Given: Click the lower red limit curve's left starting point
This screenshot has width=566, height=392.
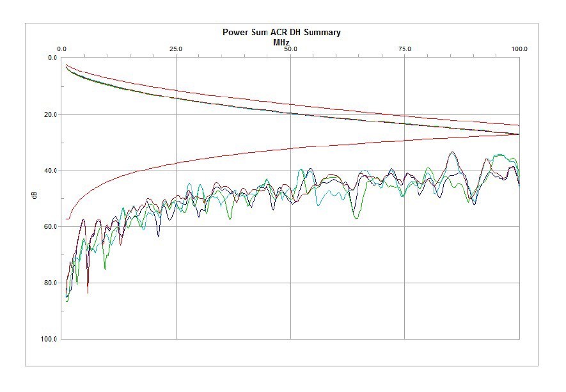Looking at the screenshot, I should click(67, 219).
